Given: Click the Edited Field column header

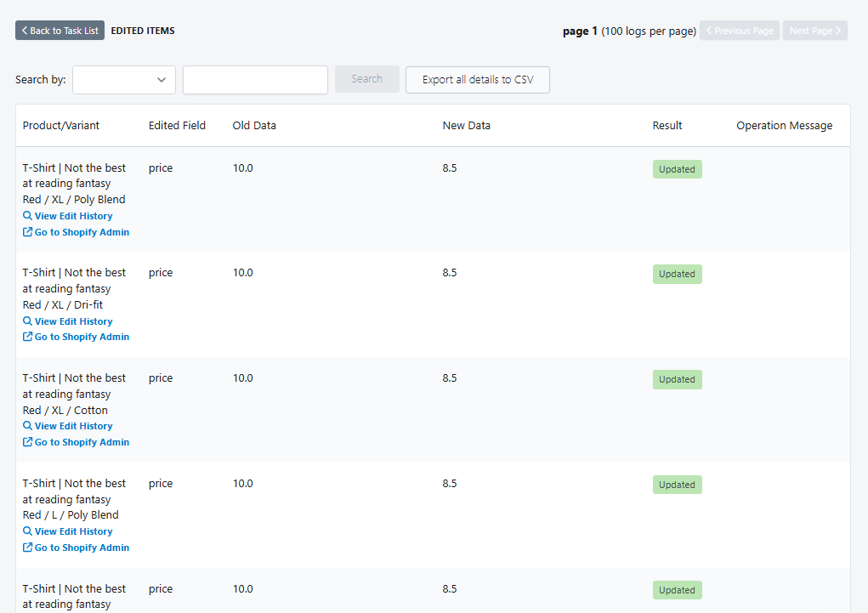Looking at the screenshot, I should click(x=177, y=126).
